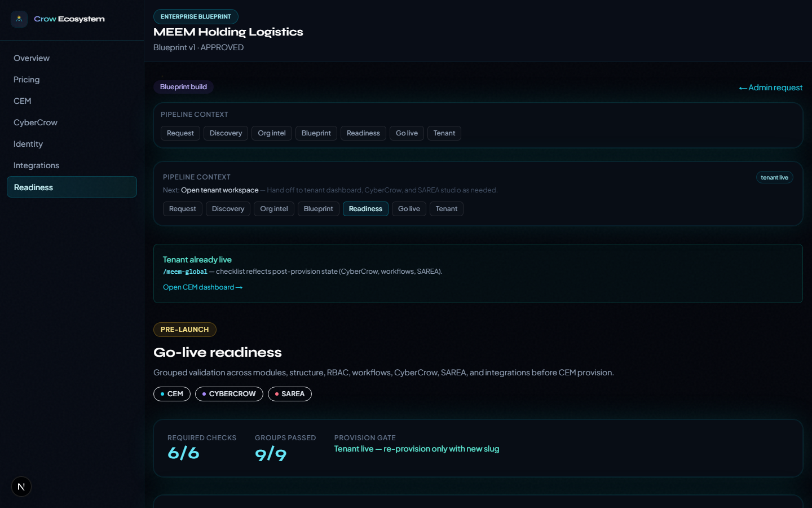Choose Discovery step in first pipeline row
812x508 pixels.
coord(226,133)
